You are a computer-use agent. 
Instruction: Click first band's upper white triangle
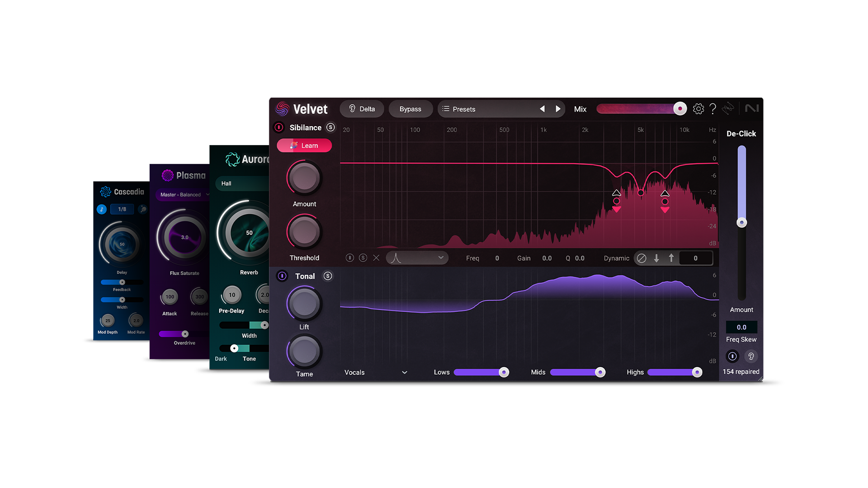click(616, 192)
